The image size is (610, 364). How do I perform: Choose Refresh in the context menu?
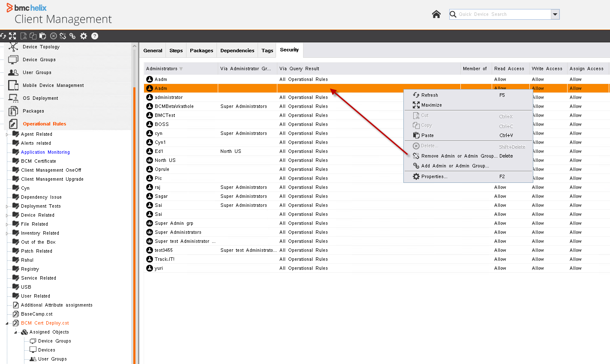(468, 95)
